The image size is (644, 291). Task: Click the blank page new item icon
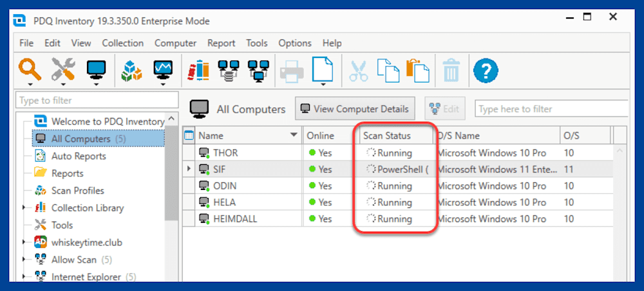coord(323,68)
